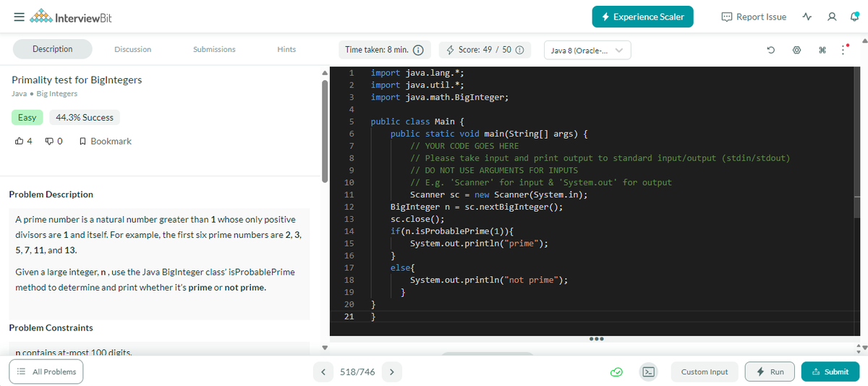This screenshot has height=386, width=868.
Task: Switch to the Submissions tab
Action: pos(214,49)
